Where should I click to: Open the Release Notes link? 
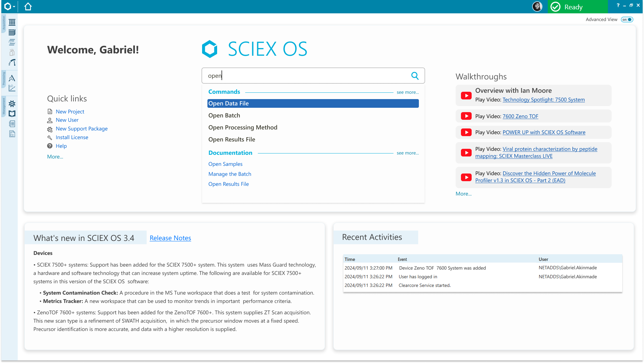click(170, 238)
